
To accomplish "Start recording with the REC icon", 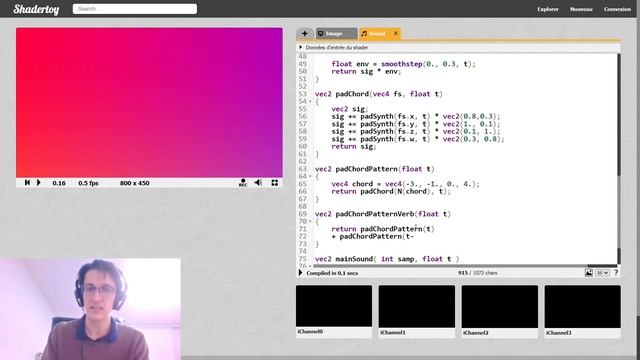I will pos(243,183).
